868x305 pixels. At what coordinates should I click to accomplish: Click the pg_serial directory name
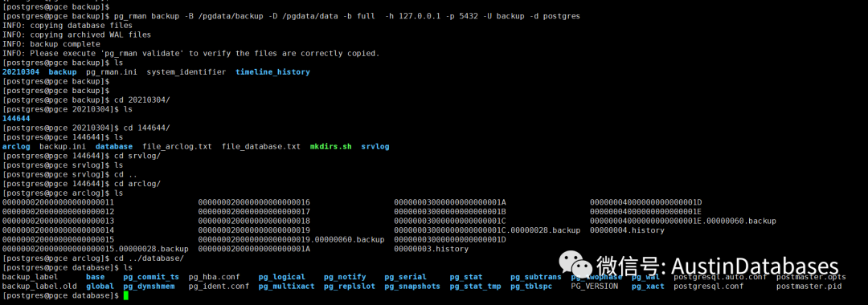tap(405, 278)
